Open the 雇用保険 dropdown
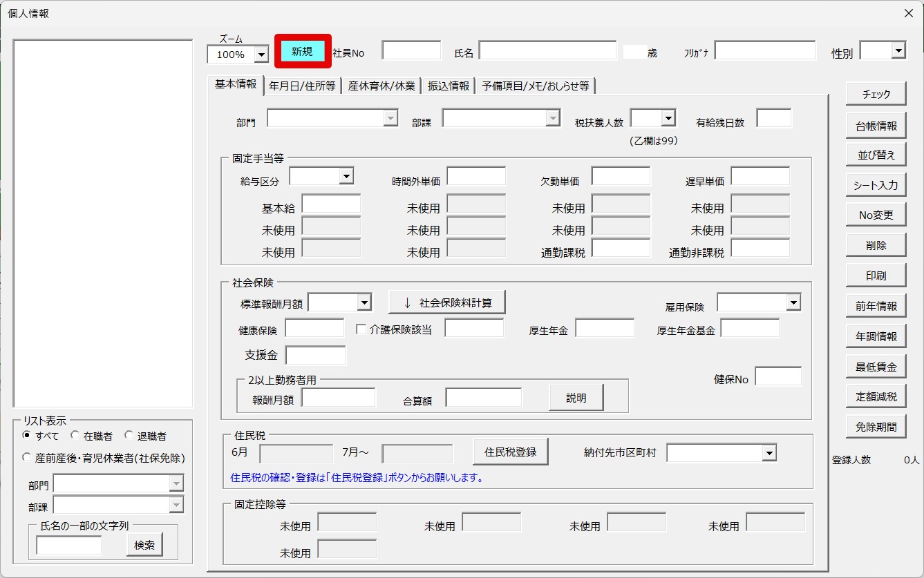Image resolution: width=924 pixels, height=578 pixels. (x=793, y=302)
